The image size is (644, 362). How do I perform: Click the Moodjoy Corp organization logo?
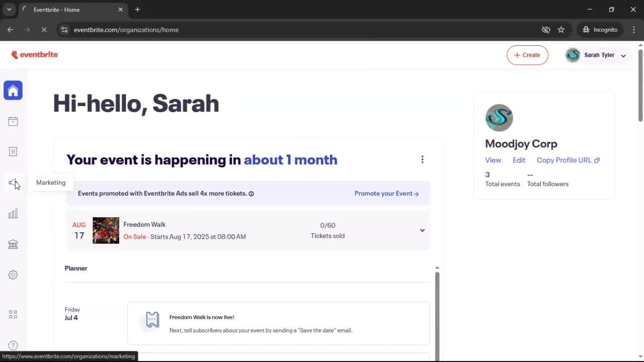[499, 118]
